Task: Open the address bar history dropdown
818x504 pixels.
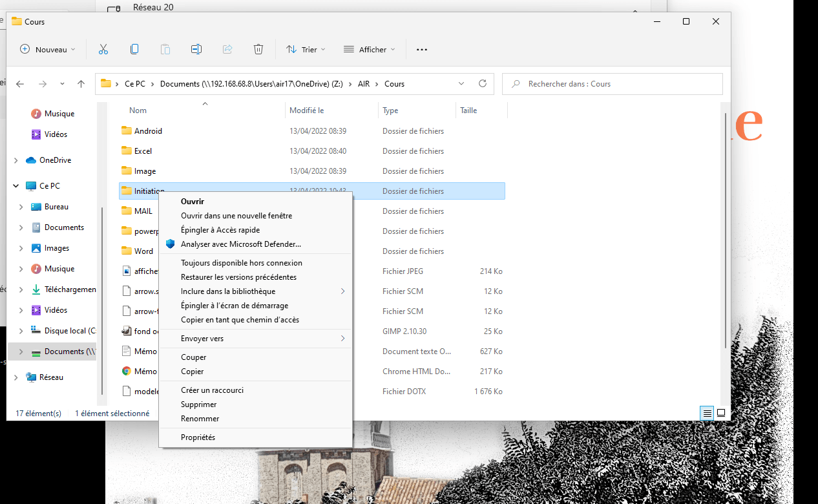Action: [x=461, y=83]
